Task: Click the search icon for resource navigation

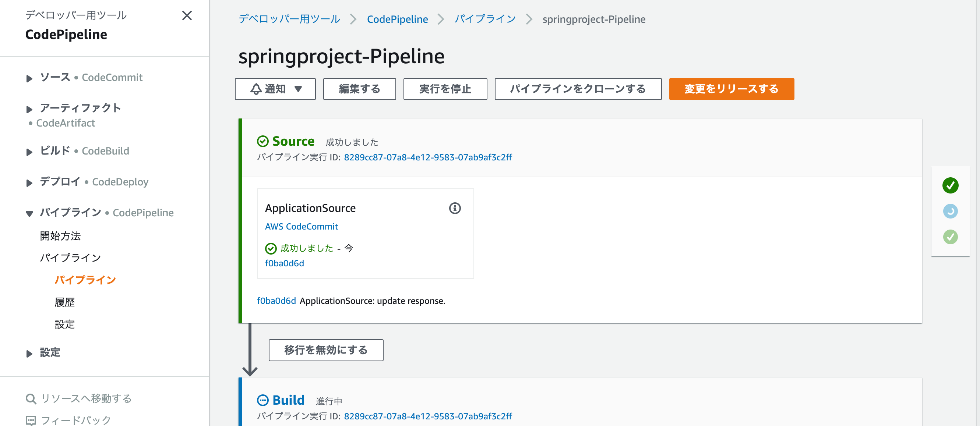Action: point(31,399)
